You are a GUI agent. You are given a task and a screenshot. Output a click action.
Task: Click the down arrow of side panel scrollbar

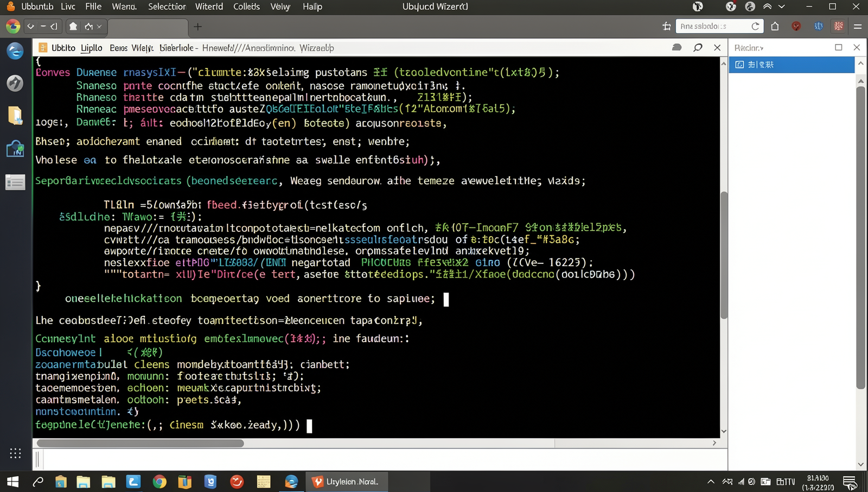pyautogui.click(x=861, y=464)
